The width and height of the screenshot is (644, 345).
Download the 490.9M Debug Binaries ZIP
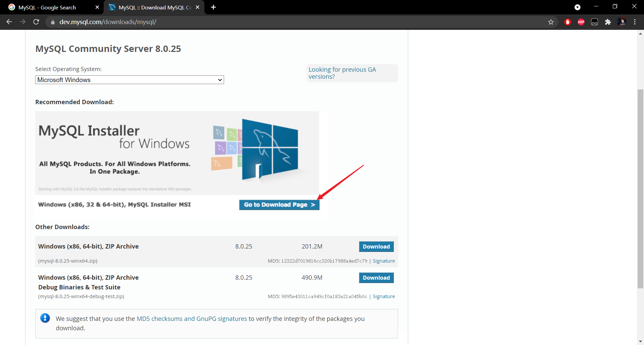tap(376, 278)
